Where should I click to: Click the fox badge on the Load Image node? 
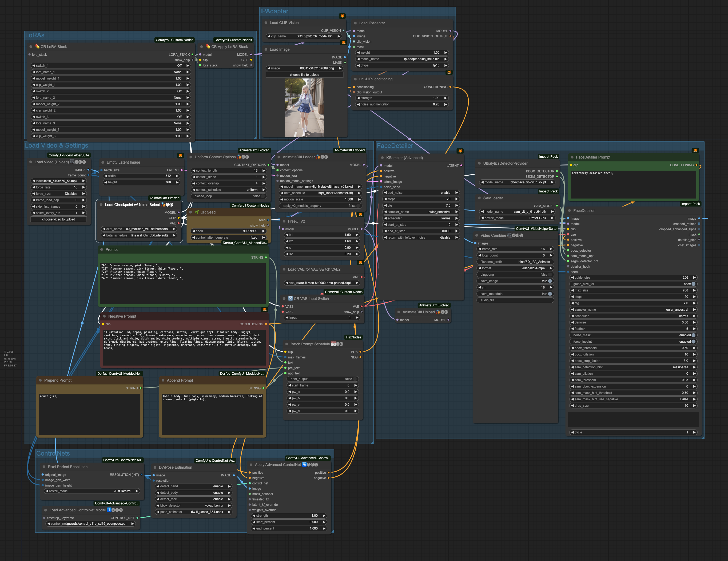(343, 43)
